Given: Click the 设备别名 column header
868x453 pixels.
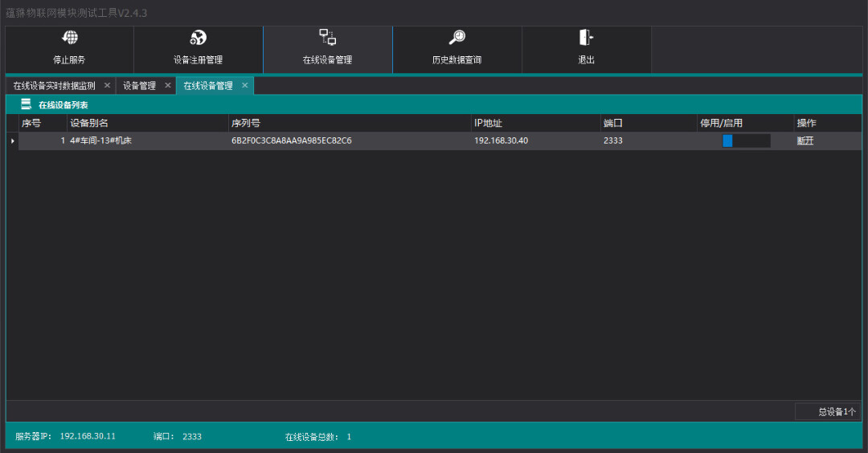Looking at the screenshot, I should [x=89, y=123].
